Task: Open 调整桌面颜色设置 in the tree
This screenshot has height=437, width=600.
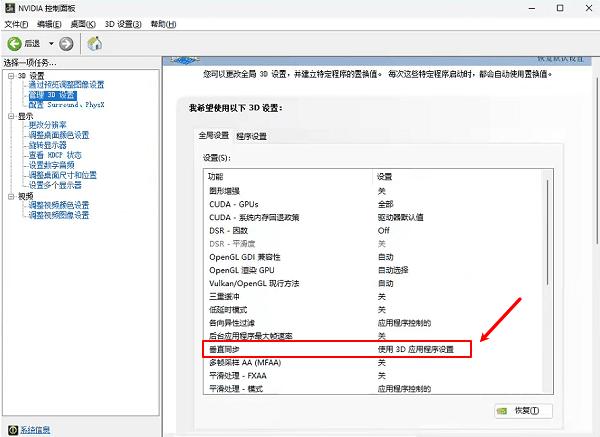Action: [x=59, y=135]
